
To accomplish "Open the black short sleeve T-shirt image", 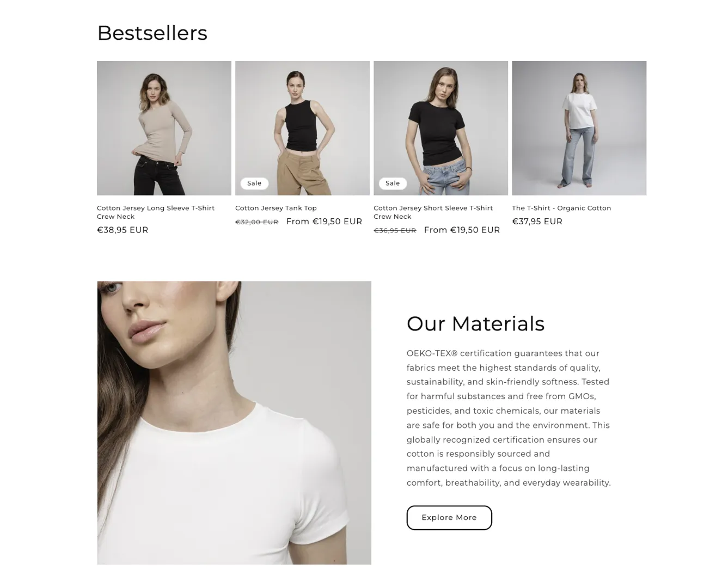I will point(440,128).
